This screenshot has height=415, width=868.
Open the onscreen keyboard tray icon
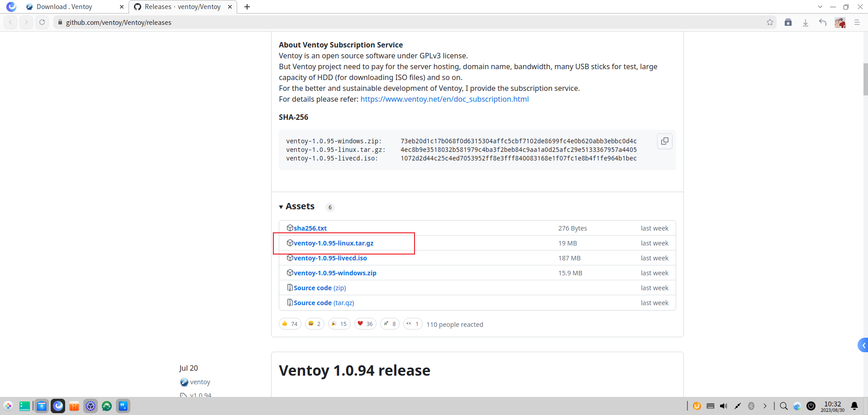click(711, 406)
